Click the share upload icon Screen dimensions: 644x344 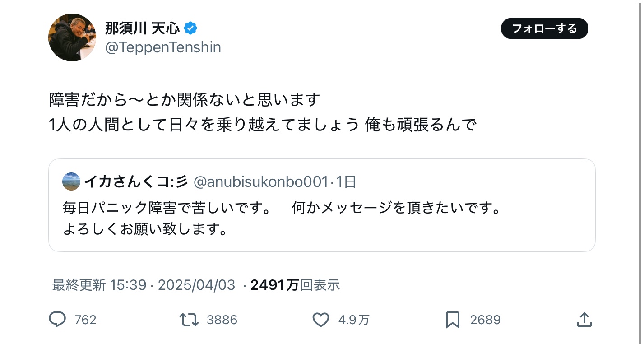[x=584, y=320]
